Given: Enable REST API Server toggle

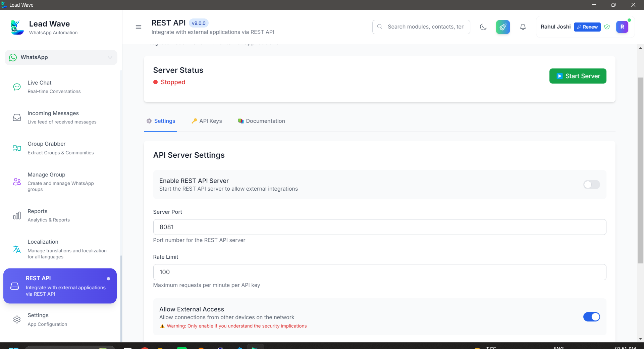Looking at the screenshot, I should click(x=591, y=185).
